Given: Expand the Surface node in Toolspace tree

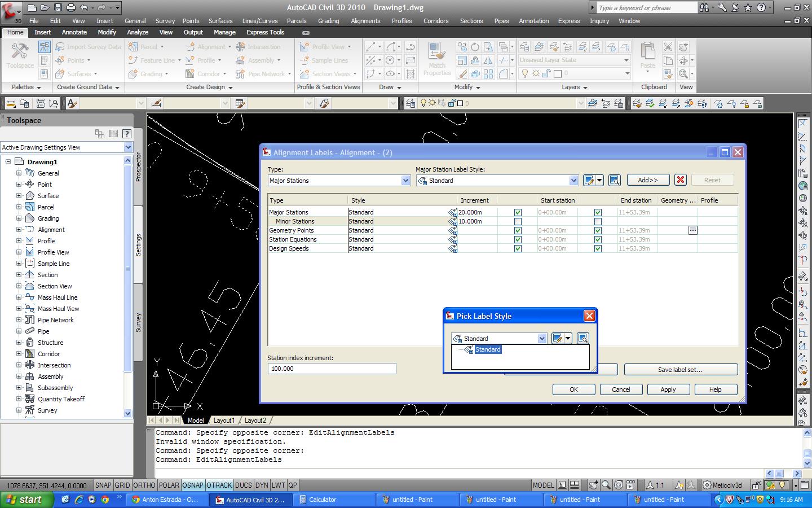Looking at the screenshot, I should (x=19, y=196).
